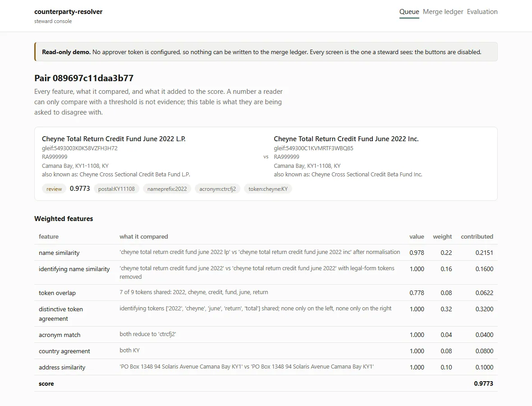The image size is (532, 406).
Task: Click the acronym:ctrcfj2 tag
Action: coord(217,189)
